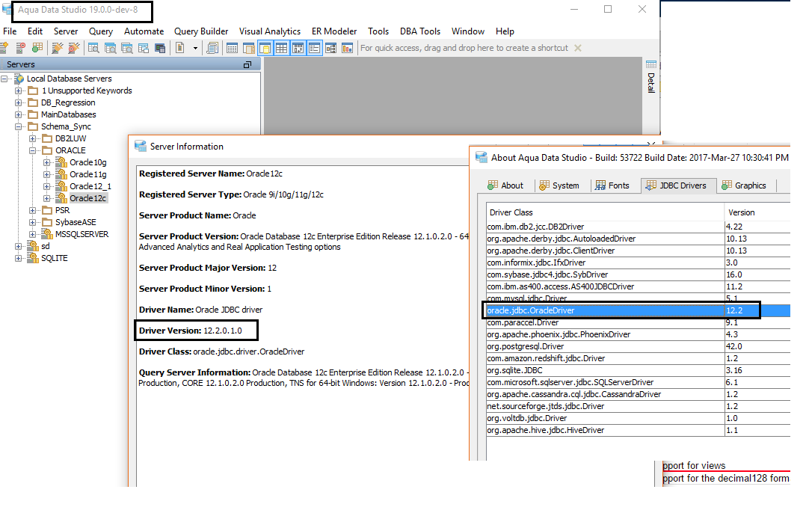Open the Query Builder menu
812x528 pixels.
201,31
